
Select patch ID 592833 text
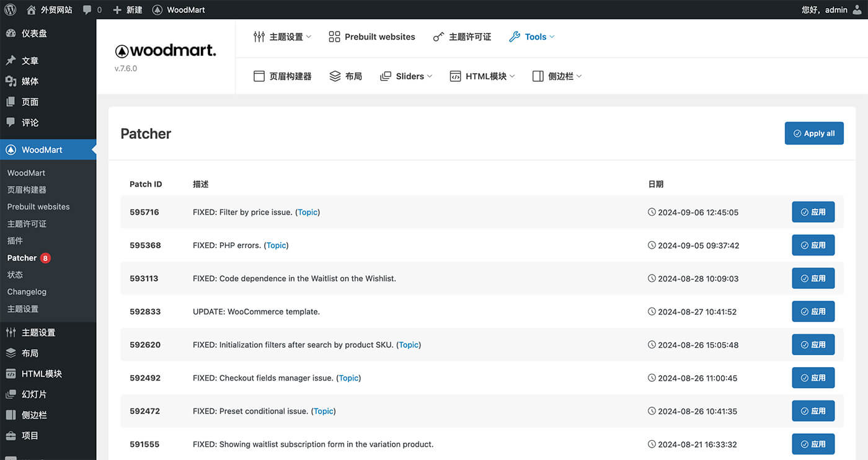(x=145, y=312)
